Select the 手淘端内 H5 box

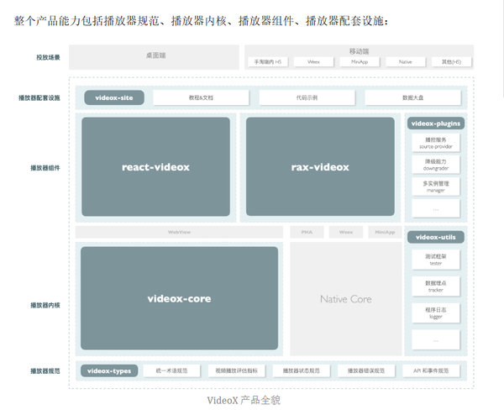point(268,61)
